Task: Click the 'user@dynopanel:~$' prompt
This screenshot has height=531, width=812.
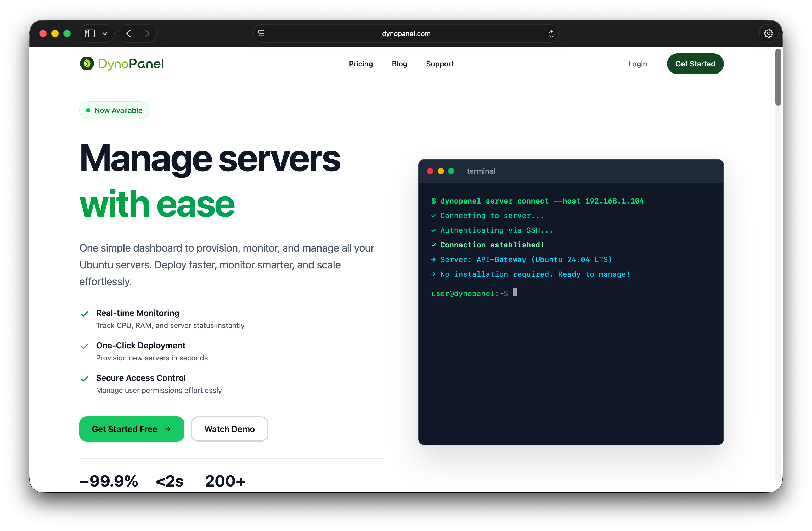Action: (470, 293)
